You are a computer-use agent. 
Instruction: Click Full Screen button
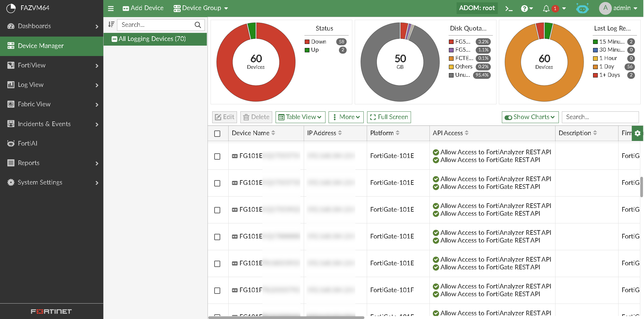[389, 117]
